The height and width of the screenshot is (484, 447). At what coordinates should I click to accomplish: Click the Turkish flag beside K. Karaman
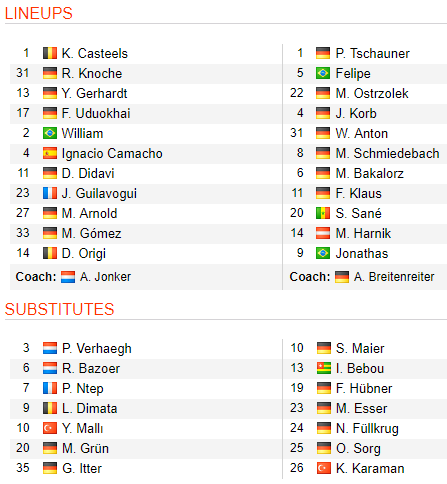pos(324,468)
